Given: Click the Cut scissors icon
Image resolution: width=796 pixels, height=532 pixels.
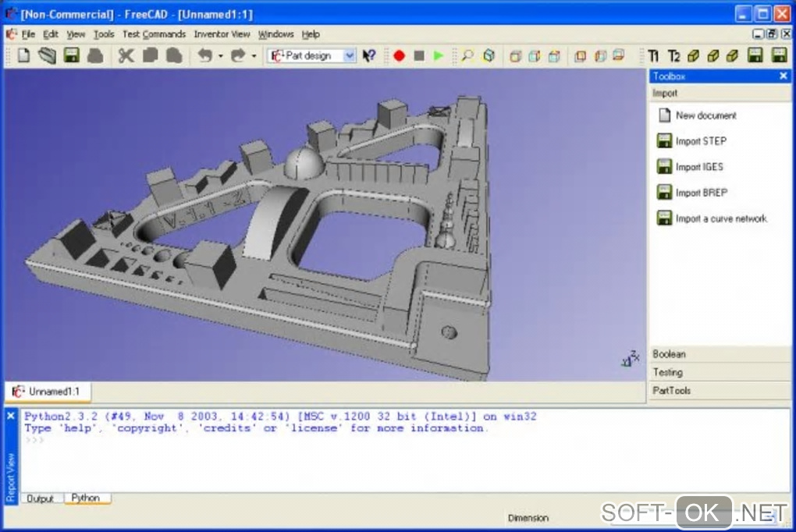Looking at the screenshot, I should 126,55.
